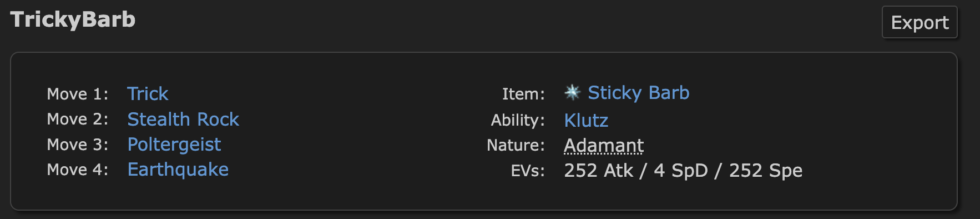Click the 4 SpD EV value
The image size is (980, 219).
coord(681,171)
